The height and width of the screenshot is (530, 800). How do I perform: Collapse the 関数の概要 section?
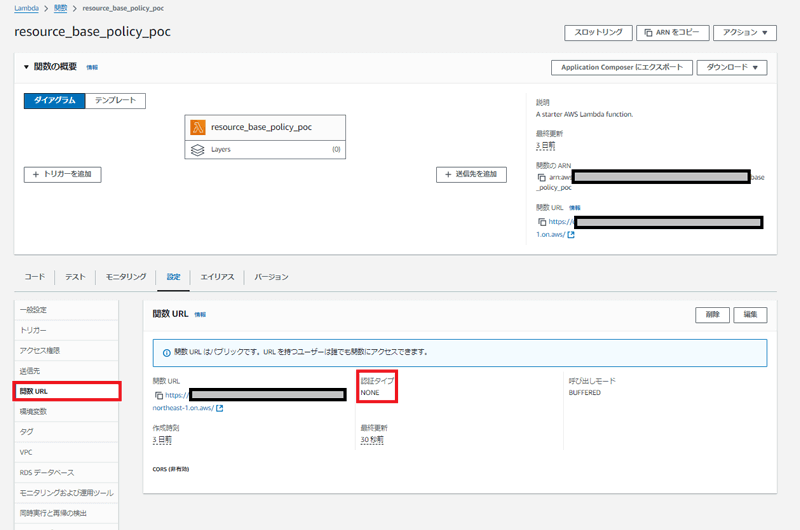point(26,67)
